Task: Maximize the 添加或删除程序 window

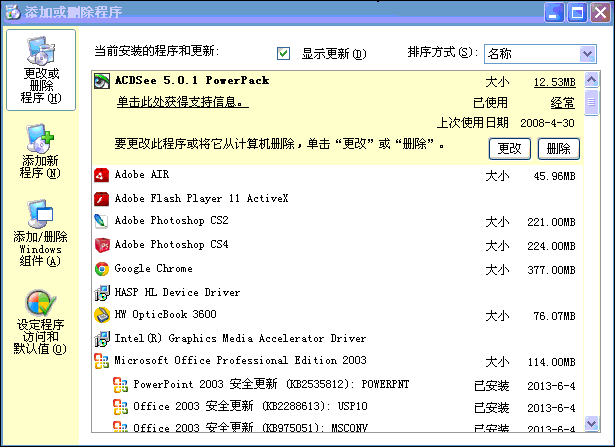Action: pos(577,13)
